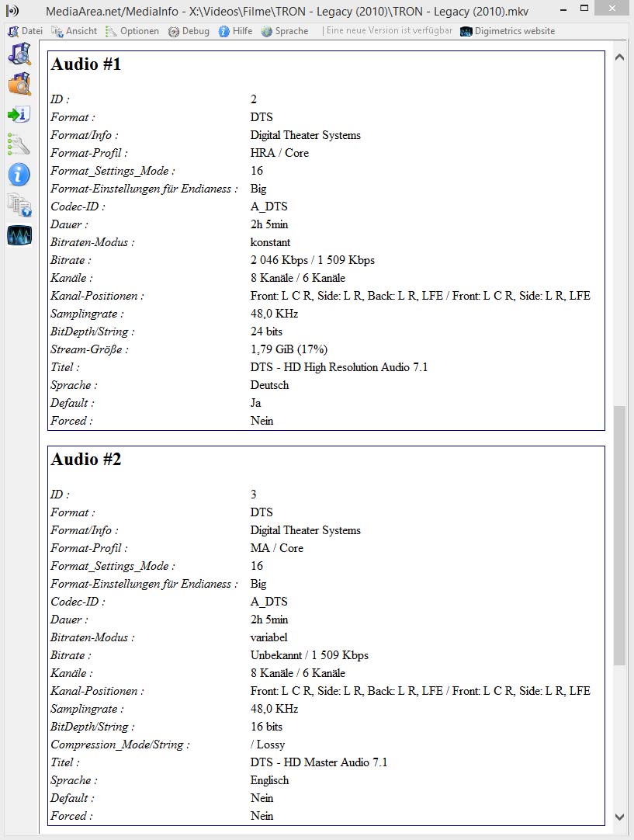Screen dimensions: 634x840
Task: Click the 'konstant' bitrate mode value
Action: 270,242
